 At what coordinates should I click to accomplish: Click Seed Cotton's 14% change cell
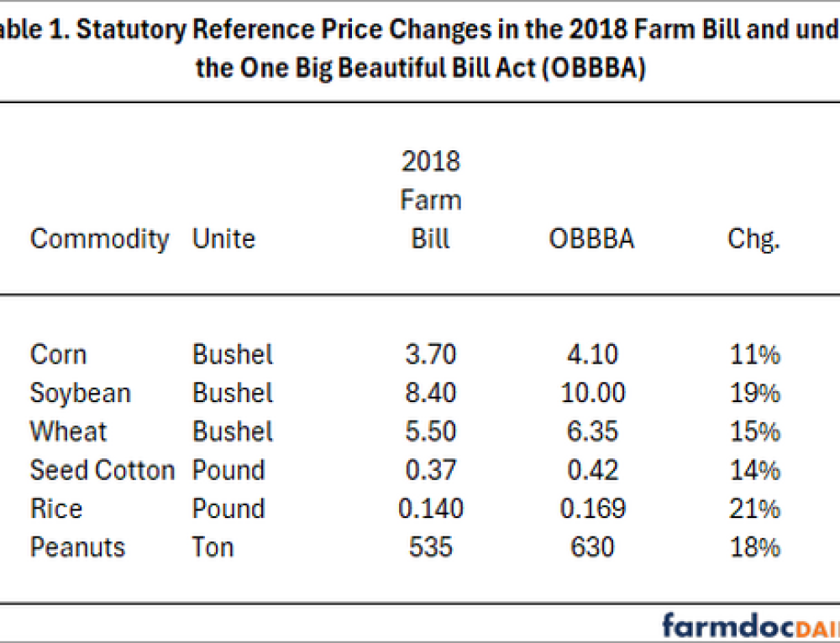pos(753,470)
